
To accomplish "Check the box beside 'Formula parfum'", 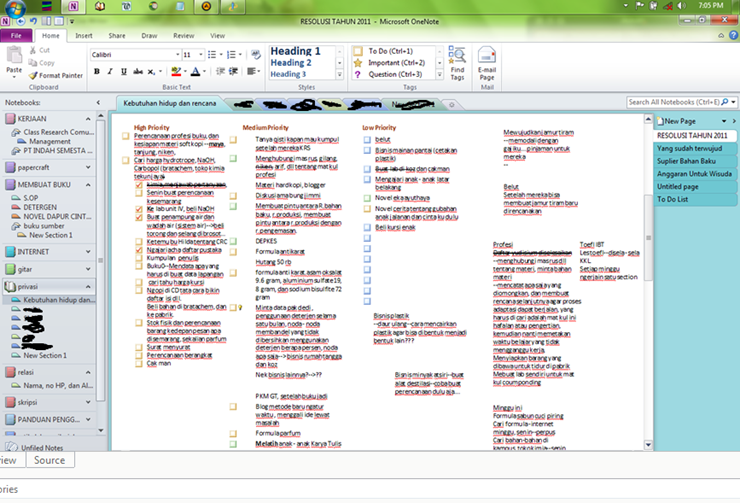I will [x=233, y=433].
